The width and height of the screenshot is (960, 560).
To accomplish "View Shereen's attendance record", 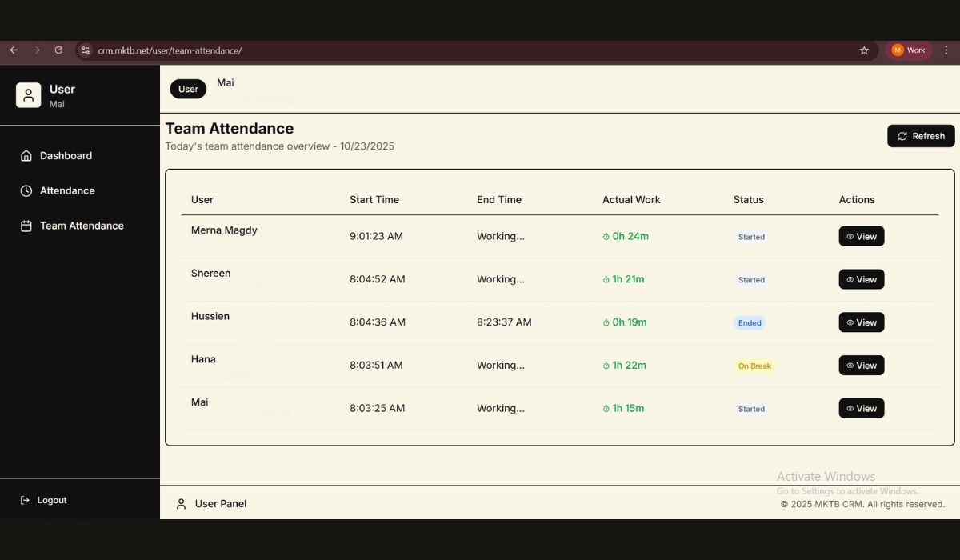I will 861,280.
